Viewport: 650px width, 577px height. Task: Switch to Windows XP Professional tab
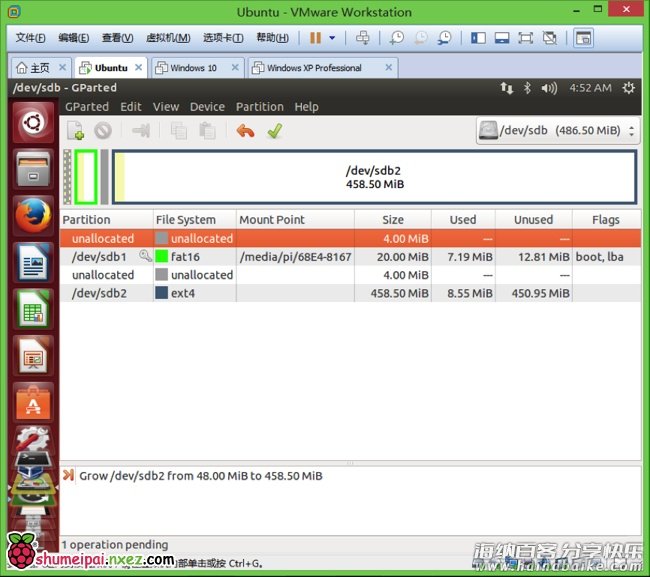coord(314,68)
